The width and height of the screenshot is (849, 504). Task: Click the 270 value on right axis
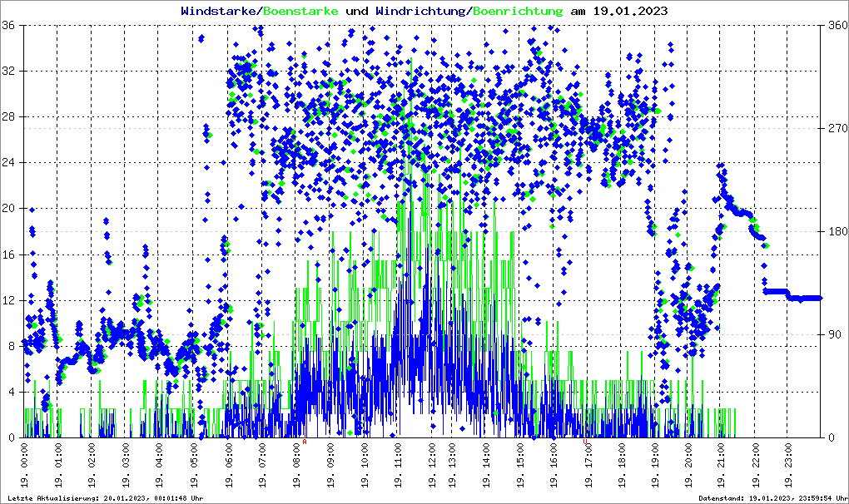point(835,128)
